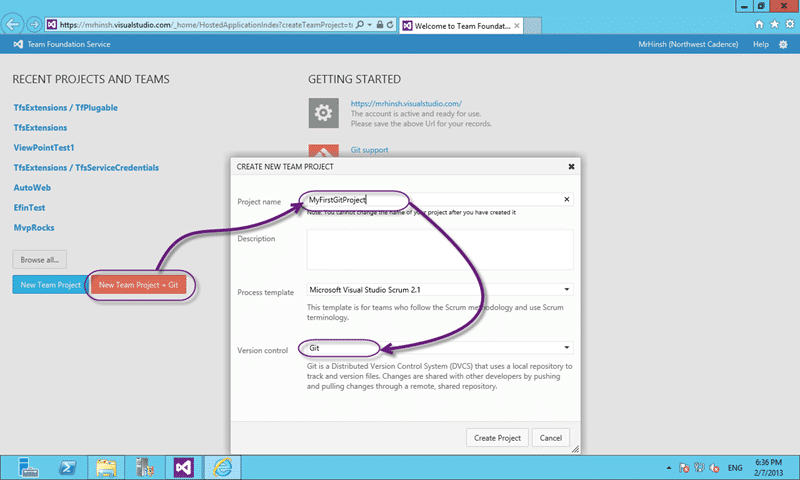This screenshot has height=480, width=800.
Task: Open the AutoWeb project link
Action: (32, 188)
